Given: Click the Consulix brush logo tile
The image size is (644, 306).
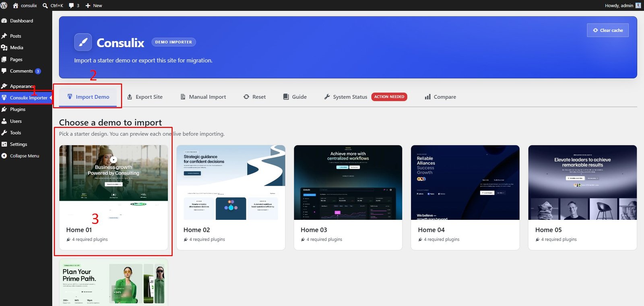Looking at the screenshot, I should click(x=83, y=42).
